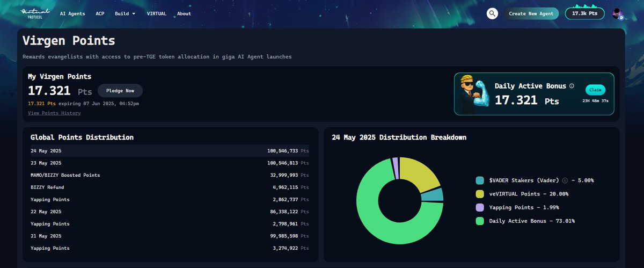Go to the ACP page
The image size is (644, 268).
(x=100, y=13)
